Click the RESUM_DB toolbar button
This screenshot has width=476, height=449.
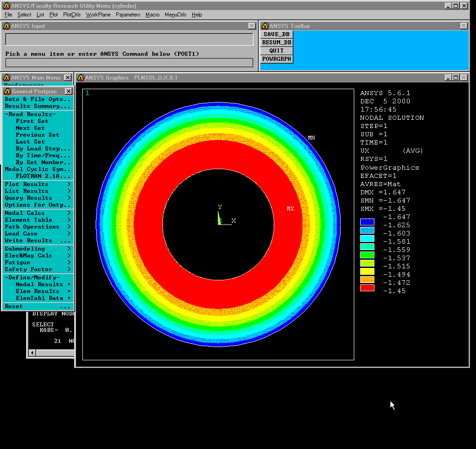click(x=276, y=43)
